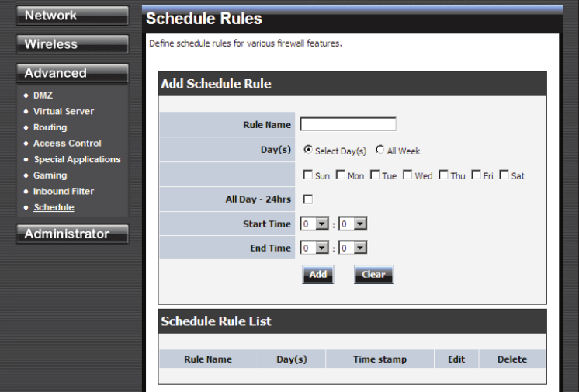The height and width of the screenshot is (392, 579).
Task: Click the Clear button
Action: click(373, 275)
